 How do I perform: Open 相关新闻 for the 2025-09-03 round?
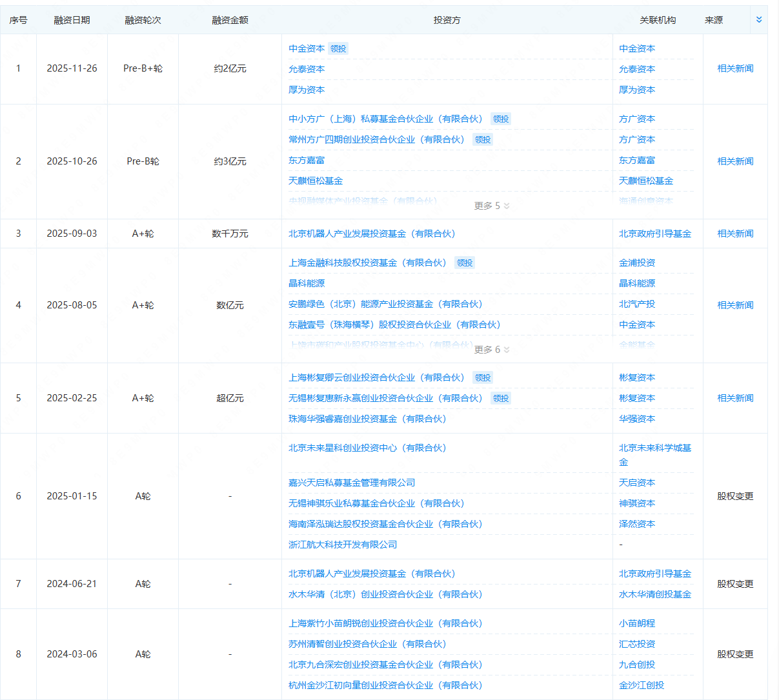click(x=735, y=234)
